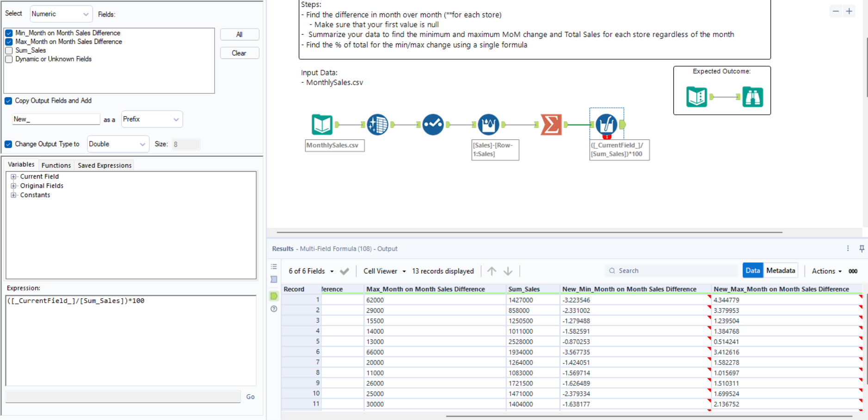Expand the Original Fields tree node

point(13,186)
